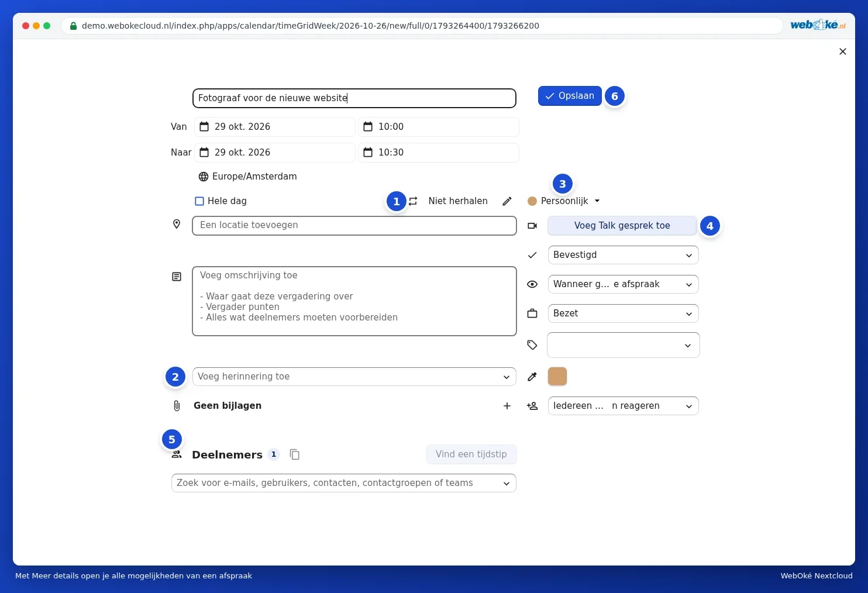Viewport: 868px width, 593px height.
Task: Expand the empty categories dropdown
Action: click(x=624, y=345)
